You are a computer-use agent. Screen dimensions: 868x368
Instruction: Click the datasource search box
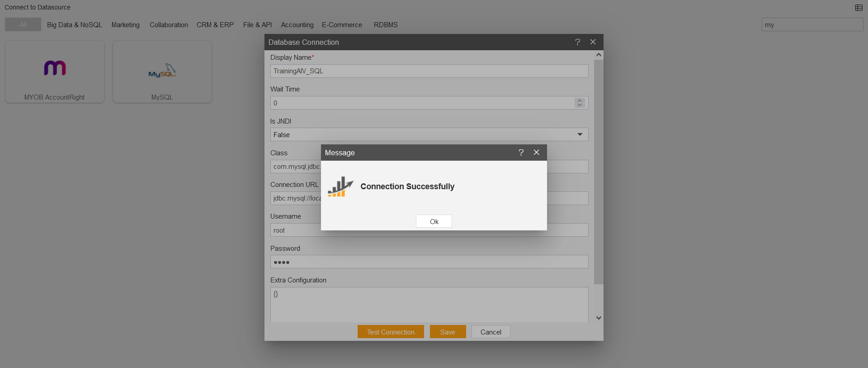[x=812, y=24]
